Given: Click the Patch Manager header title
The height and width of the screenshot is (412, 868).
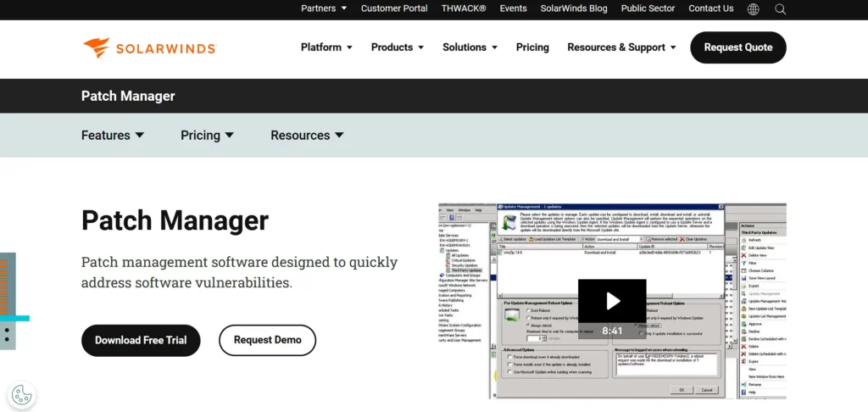Looking at the screenshot, I should point(128,96).
